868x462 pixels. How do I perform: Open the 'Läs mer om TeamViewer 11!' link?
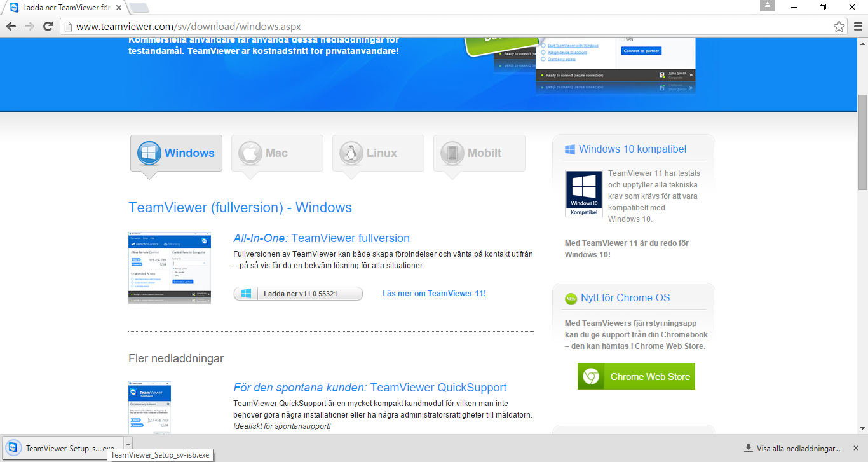tap(434, 294)
